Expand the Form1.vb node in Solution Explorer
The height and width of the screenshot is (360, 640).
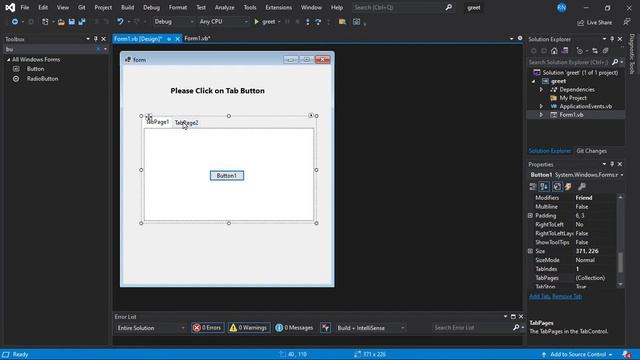click(x=541, y=115)
